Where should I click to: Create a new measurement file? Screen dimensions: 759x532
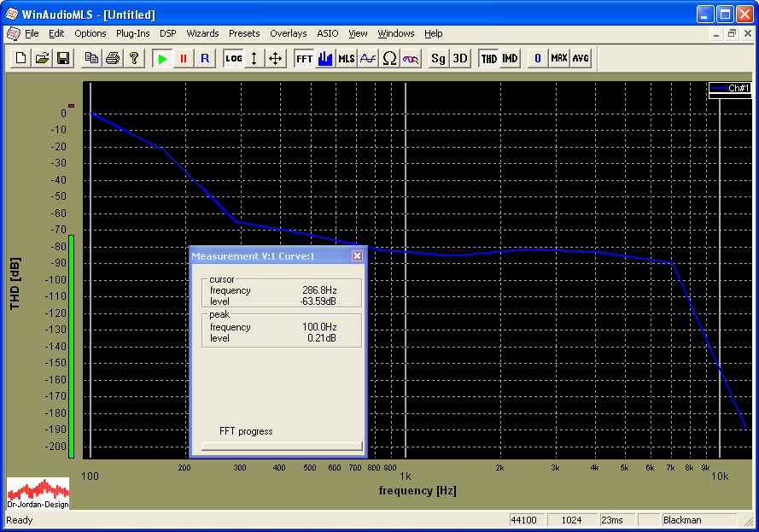tap(20, 58)
